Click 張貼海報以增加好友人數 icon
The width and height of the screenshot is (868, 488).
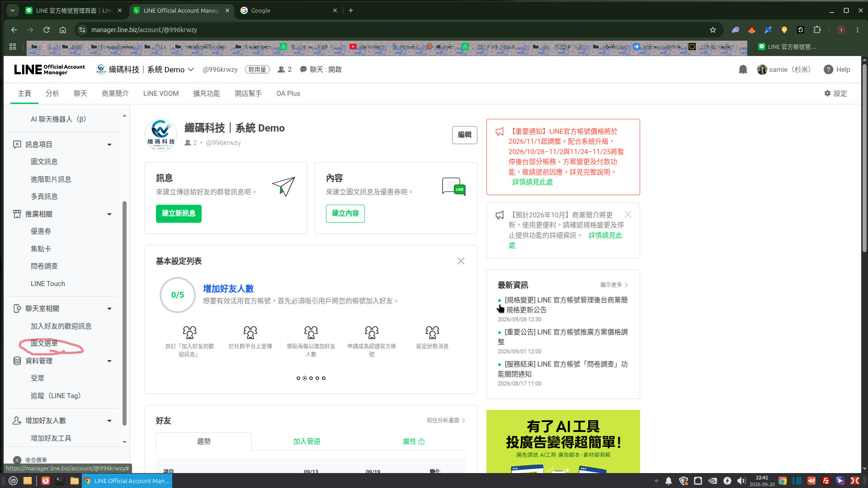tap(311, 333)
